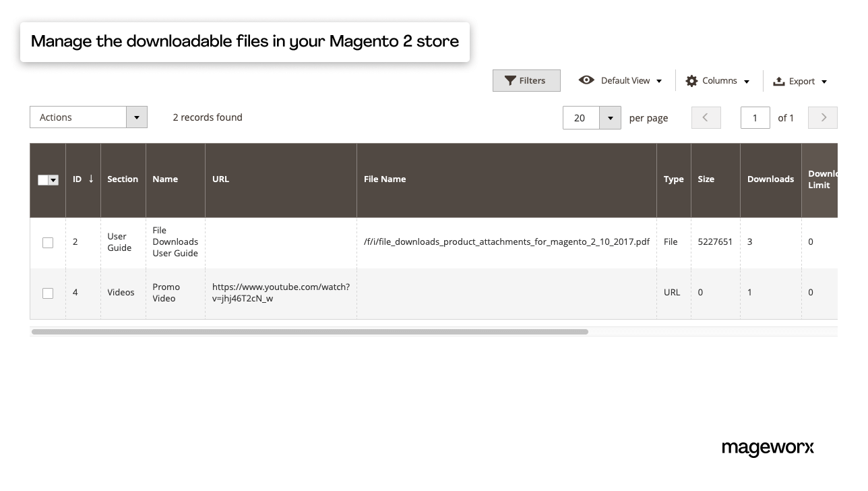The width and height of the screenshot is (868, 491).
Task: Click inside the page number input field
Action: 755,117
